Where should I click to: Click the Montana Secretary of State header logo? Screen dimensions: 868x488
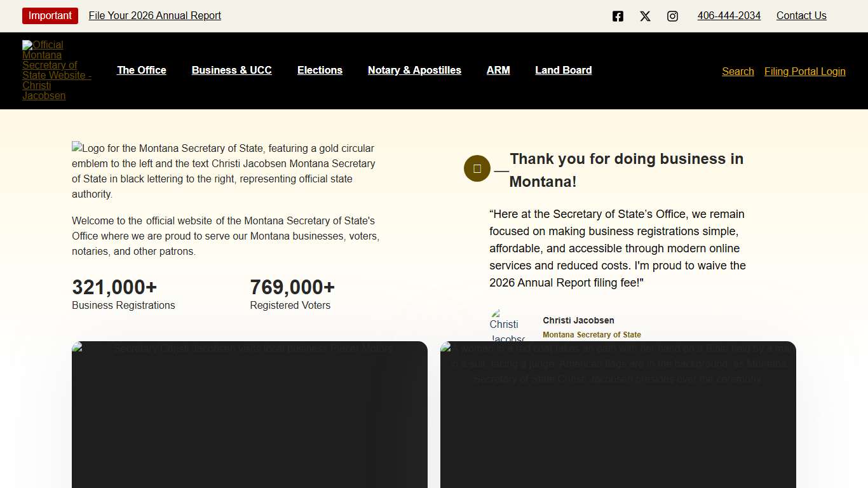[57, 70]
